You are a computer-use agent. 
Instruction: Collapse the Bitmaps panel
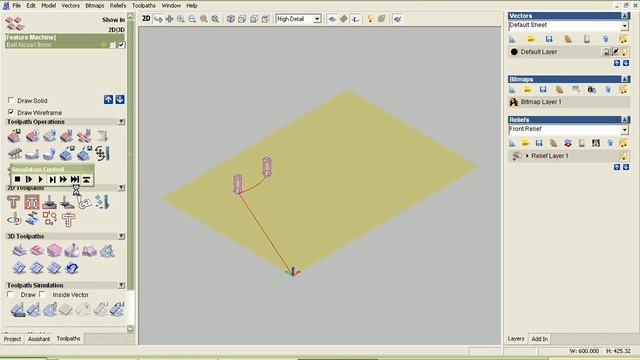[625, 79]
